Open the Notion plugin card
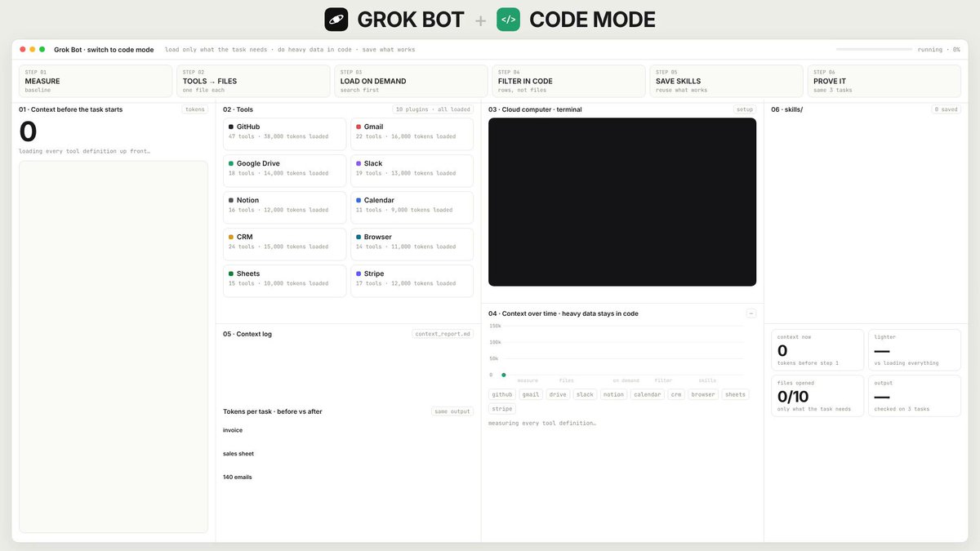 tap(285, 207)
